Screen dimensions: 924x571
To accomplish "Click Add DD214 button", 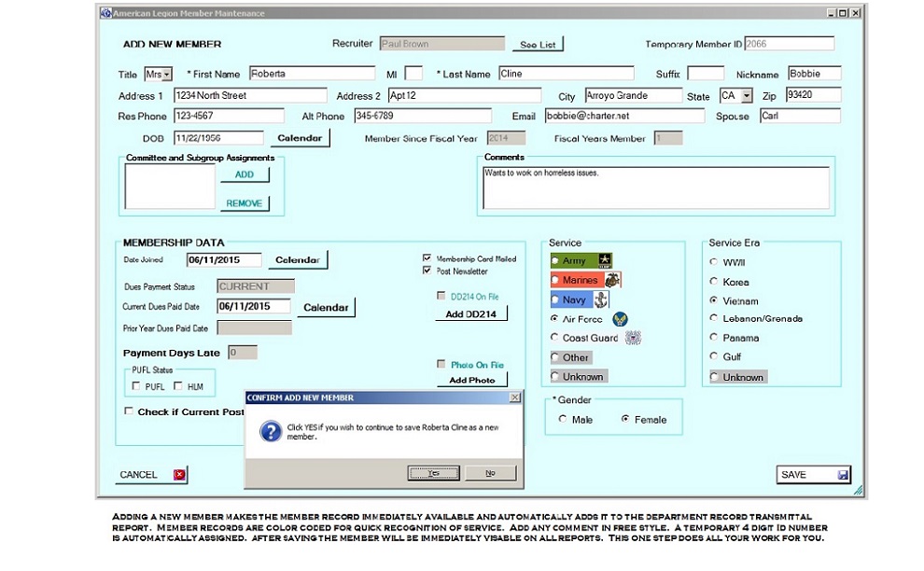I will click(470, 314).
